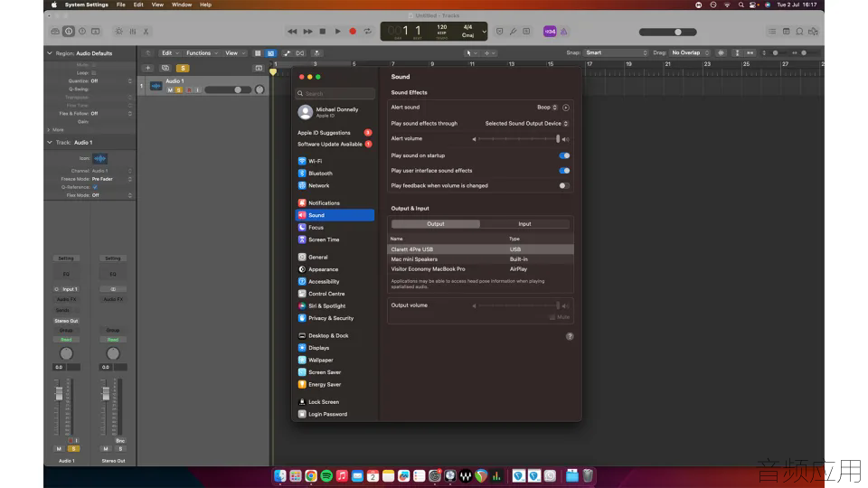Viewport: 868px width, 488px height.
Task: Add a new track with plus button
Action: click(x=147, y=68)
